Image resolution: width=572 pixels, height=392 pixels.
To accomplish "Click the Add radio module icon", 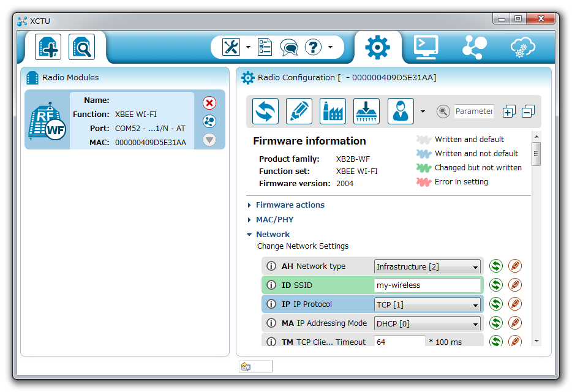I will point(48,47).
